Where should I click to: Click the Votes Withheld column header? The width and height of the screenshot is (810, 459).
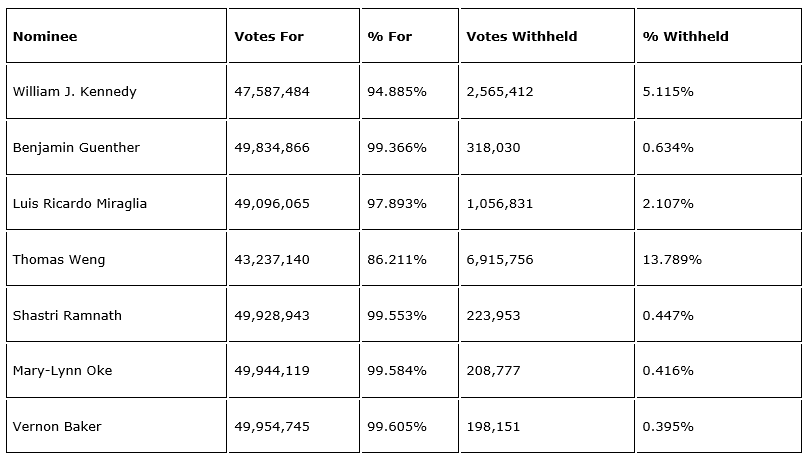click(521, 37)
